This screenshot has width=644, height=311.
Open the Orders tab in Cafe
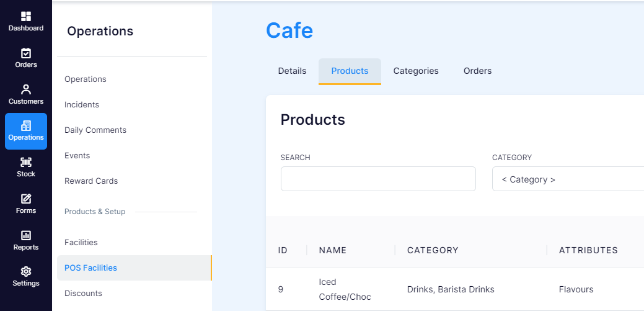pos(477,71)
